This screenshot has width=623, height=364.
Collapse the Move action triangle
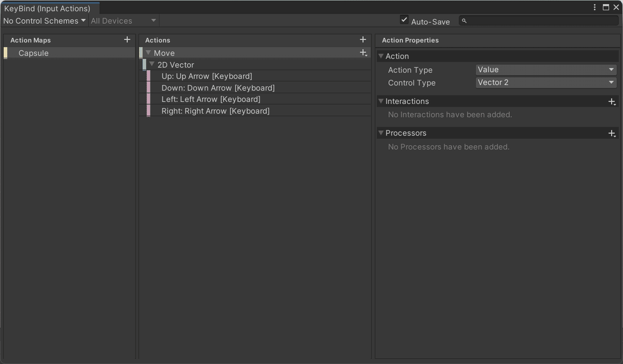pos(148,53)
